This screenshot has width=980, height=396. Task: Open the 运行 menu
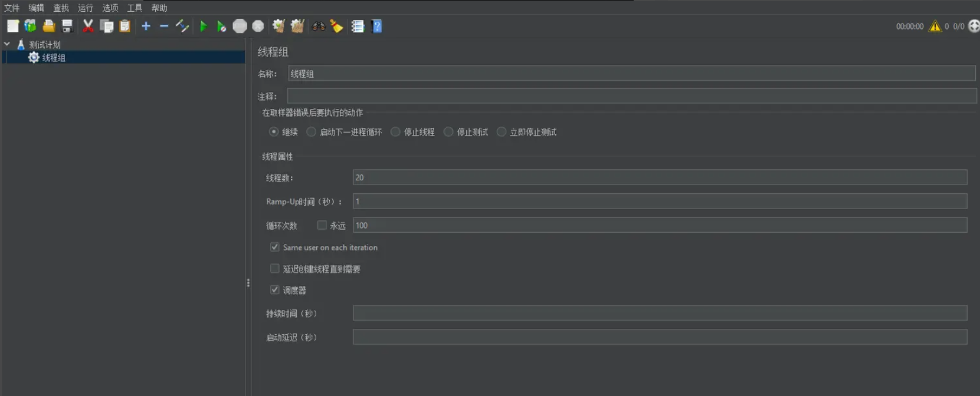point(86,8)
